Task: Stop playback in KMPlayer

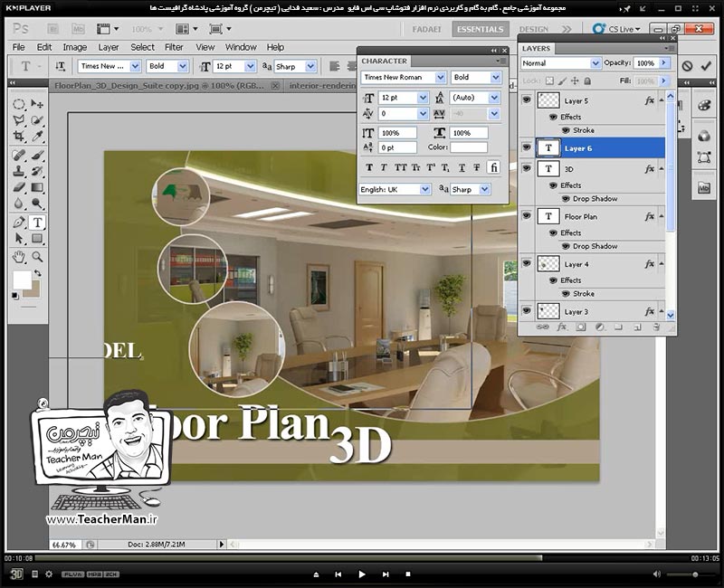Action: [x=408, y=574]
